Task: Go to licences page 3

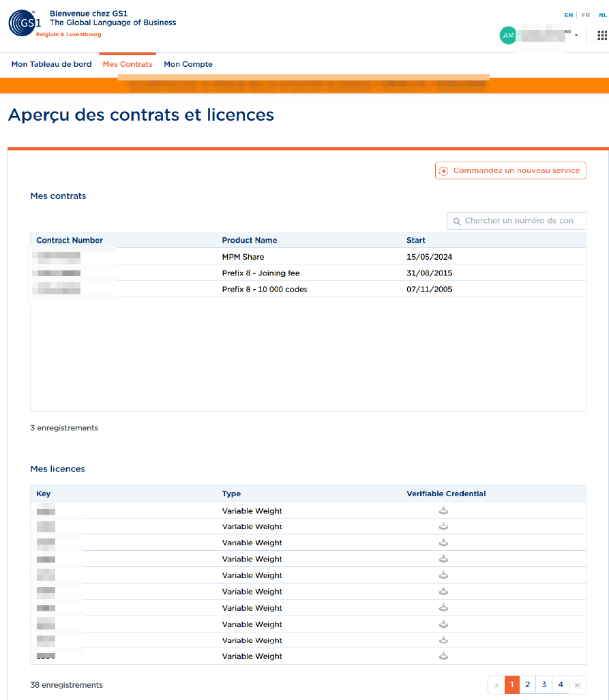Action: pos(544,685)
